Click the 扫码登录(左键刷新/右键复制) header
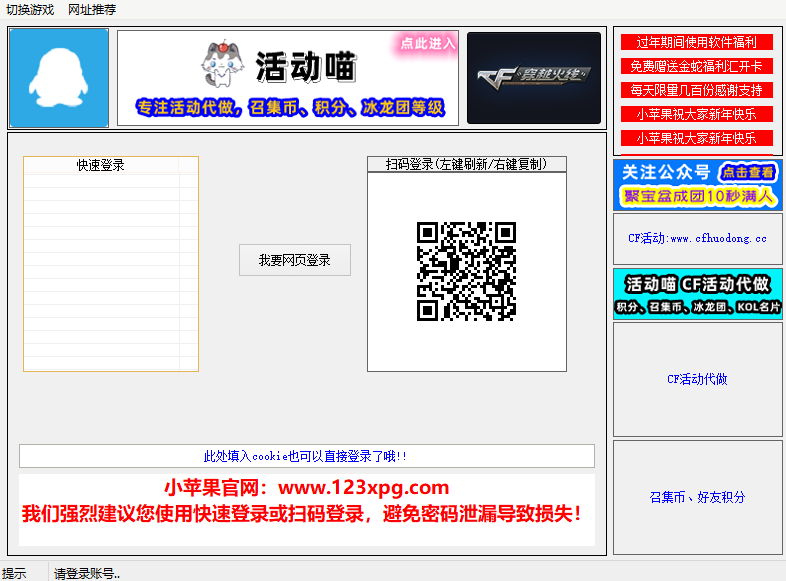Image resolution: width=786 pixels, height=581 pixels. click(x=467, y=164)
